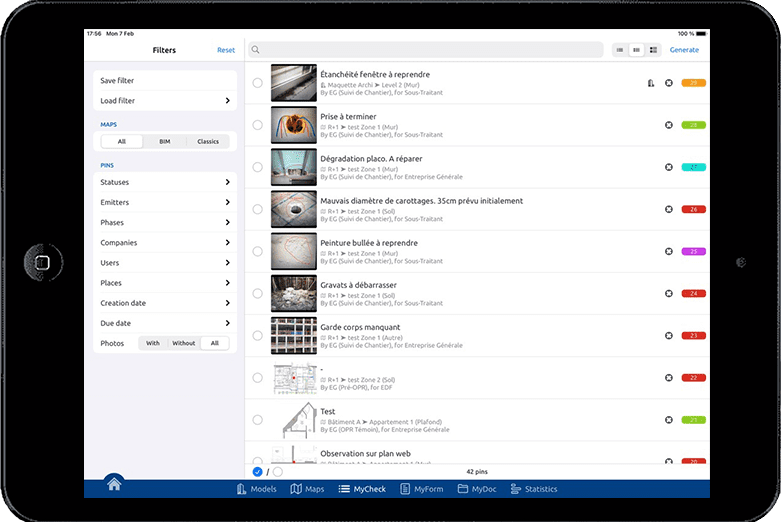Open the Maps section
The image size is (781, 522).
tap(307, 489)
